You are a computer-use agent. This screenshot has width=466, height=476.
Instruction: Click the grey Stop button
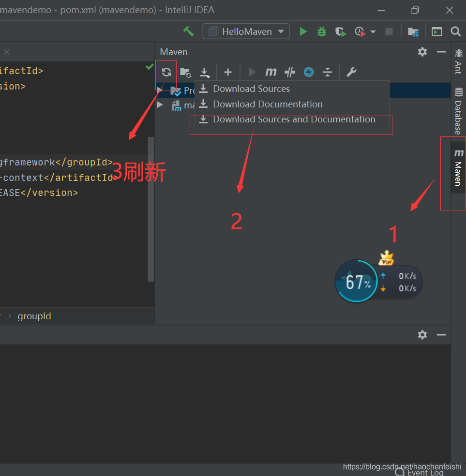click(x=389, y=31)
